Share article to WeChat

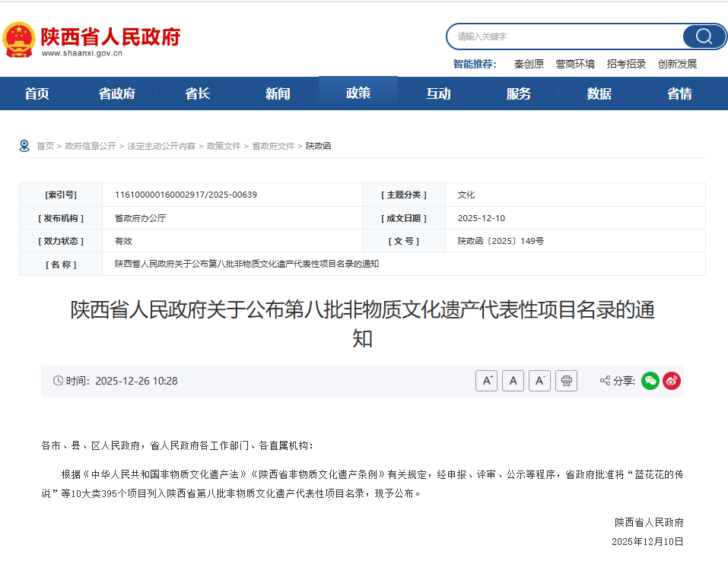pyautogui.click(x=650, y=381)
